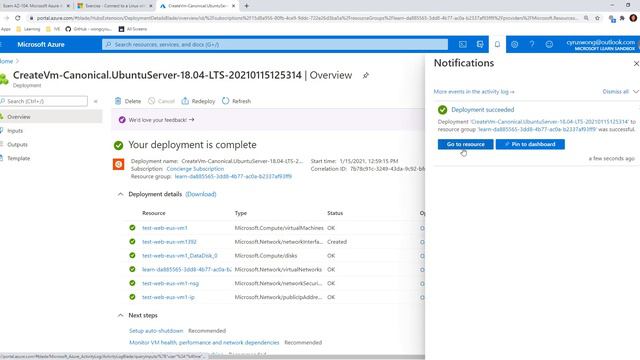Click the top search resources field
640x360 pixels.
coord(275,44)
